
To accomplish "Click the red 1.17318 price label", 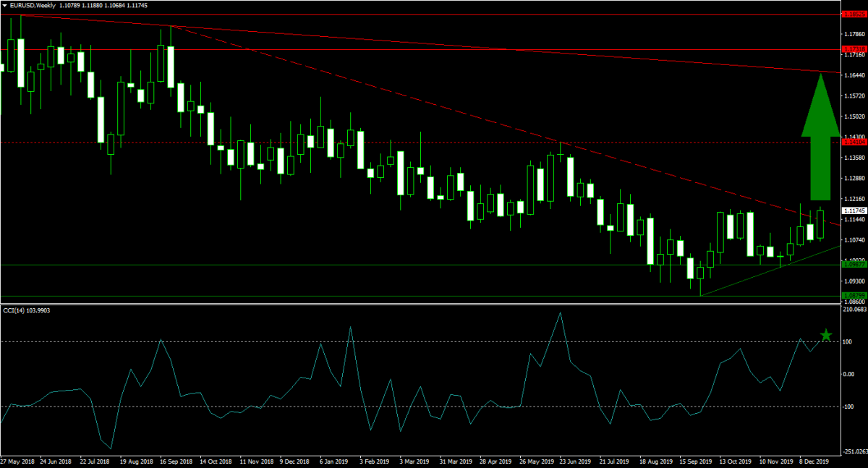I will click(x=854, y=50).
